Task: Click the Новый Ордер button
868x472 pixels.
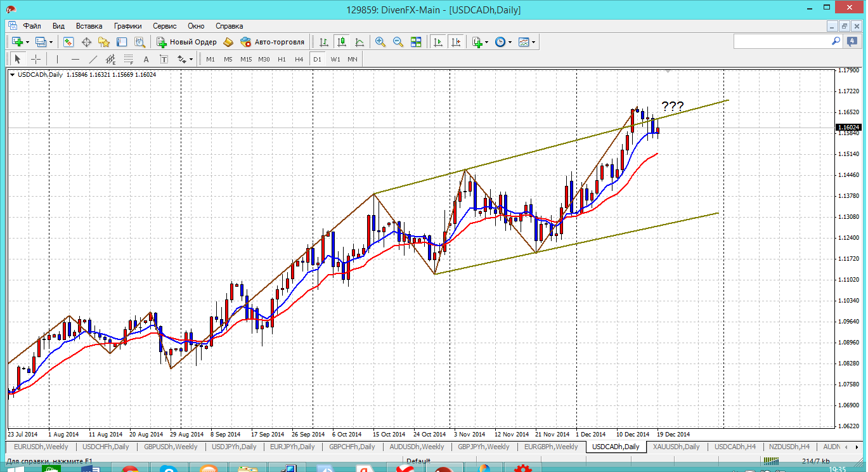Action: point(186,42)
